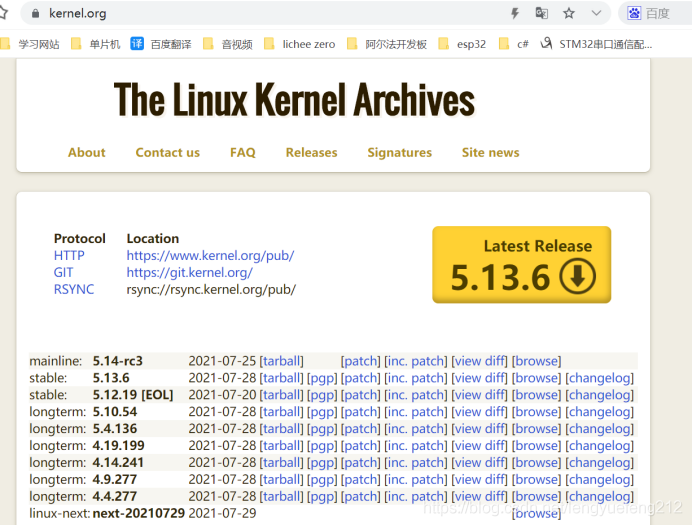Download Latest Release 5.13.6 button
Image resolution: width=692 pixels, height=526 pixels.
522,265
